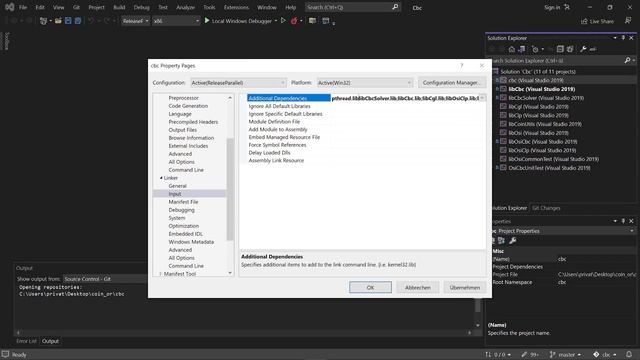Click Open File folder icon in toolbar
The image size is (640, 360).
coord(58,21)
